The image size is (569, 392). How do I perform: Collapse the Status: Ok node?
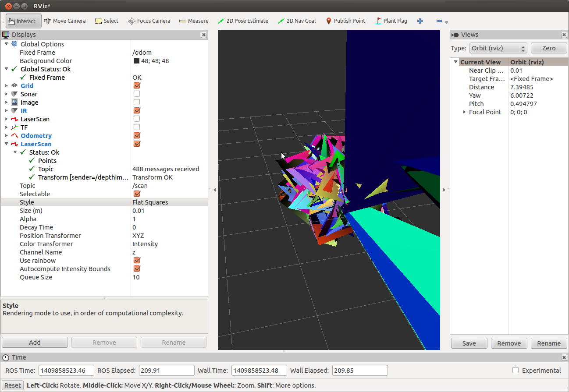tap(15, 152)
